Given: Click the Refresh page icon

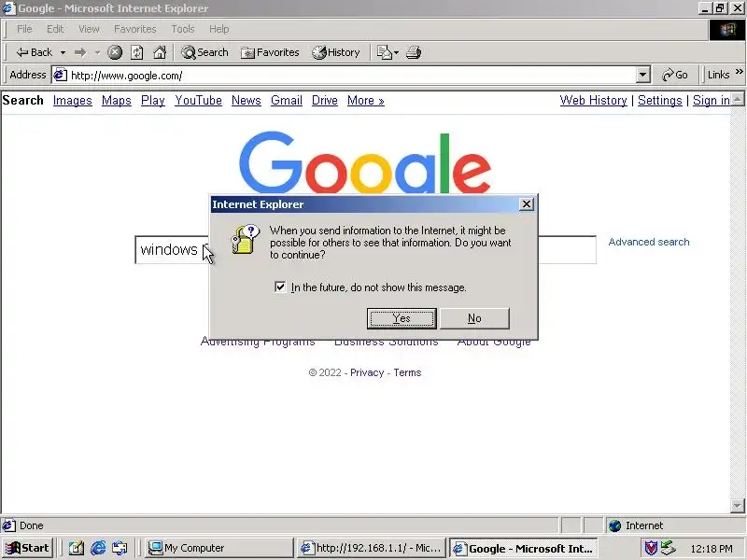Looking at the screenshot, I should 137,52.
